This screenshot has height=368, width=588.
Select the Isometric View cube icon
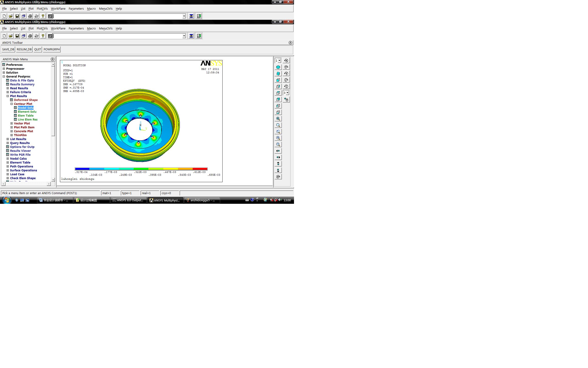(278, 67)
